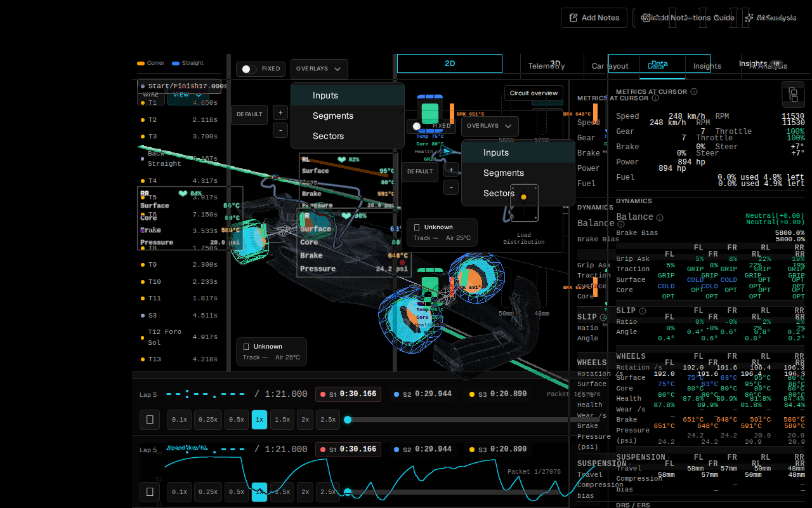Toggle the FIXED switch beside BRK 651°C
This screenshot has width=812, height=508.
(420, 126)
